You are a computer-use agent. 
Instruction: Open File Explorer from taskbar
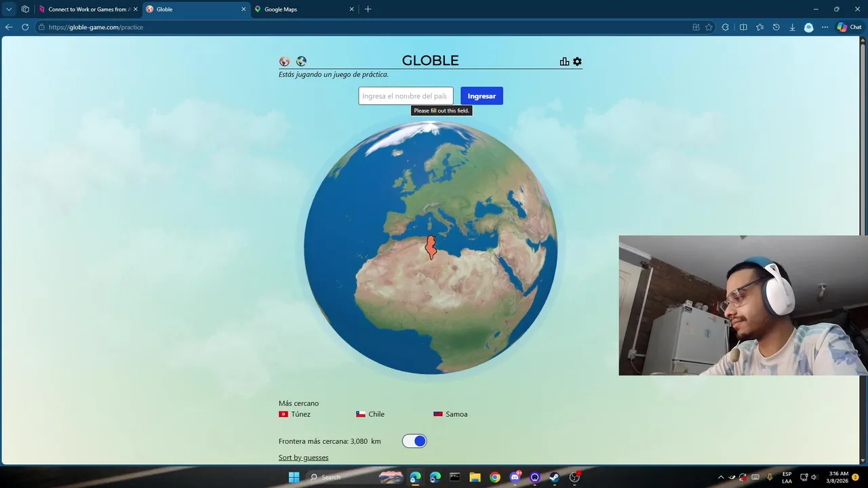[x=475, y=477]
